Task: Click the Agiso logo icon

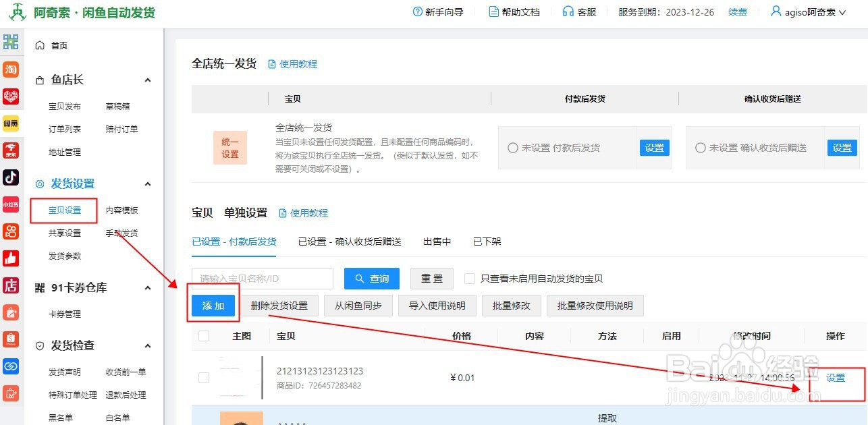Action: pyautogui.click(x=17, y=13)
